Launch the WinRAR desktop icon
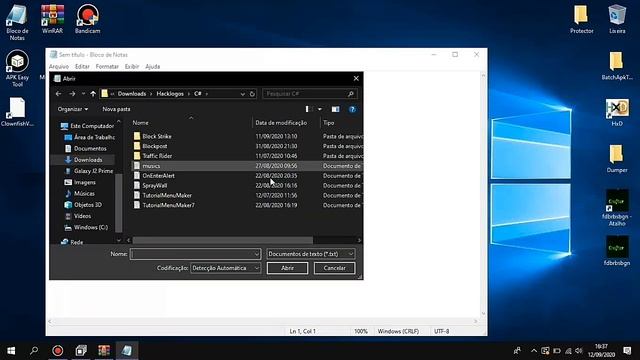Screen dimensions: 640x360 point(52,19)
